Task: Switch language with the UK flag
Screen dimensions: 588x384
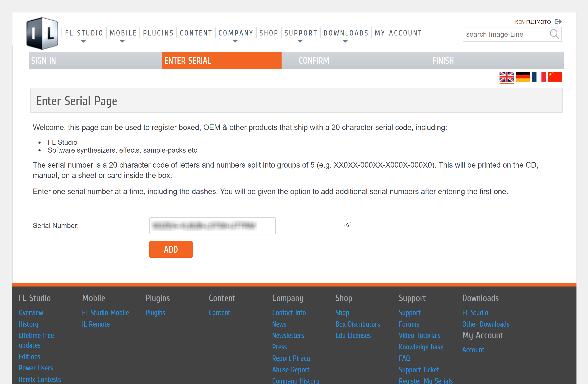Action: coord(506,77)
